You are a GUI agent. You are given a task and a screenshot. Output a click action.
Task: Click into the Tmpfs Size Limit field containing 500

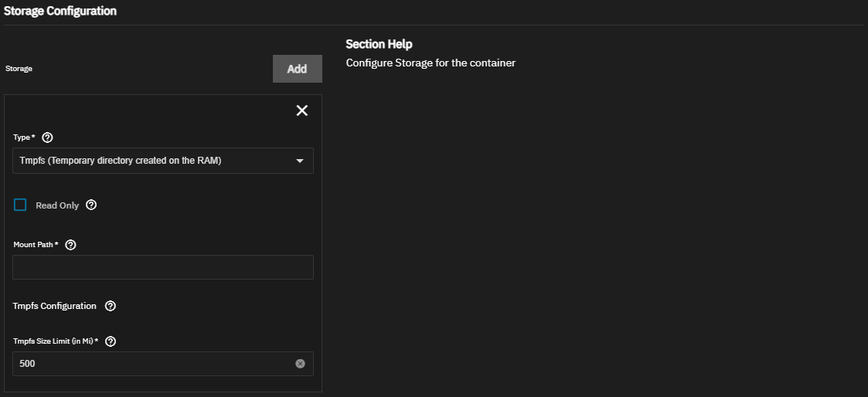pos(151,364)
